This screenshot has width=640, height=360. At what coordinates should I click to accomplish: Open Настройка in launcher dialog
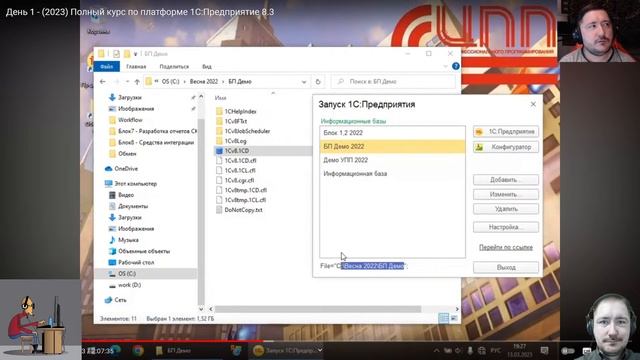[506, 227]
